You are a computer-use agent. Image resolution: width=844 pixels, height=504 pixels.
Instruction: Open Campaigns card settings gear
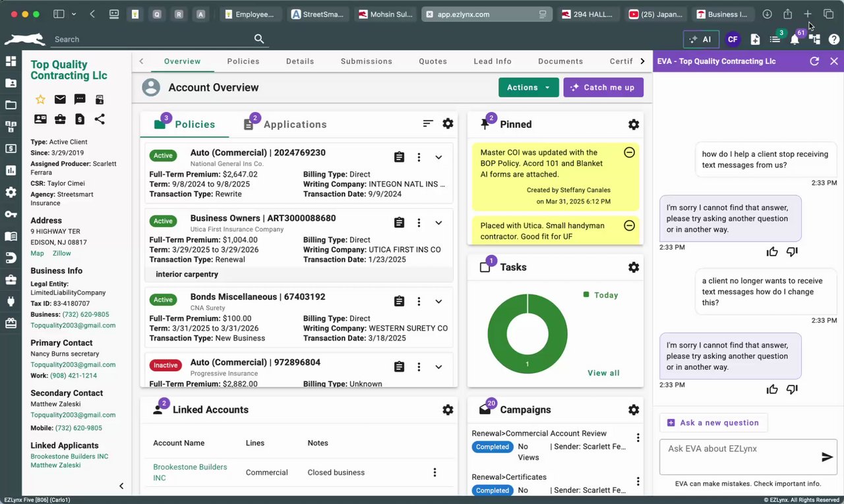[x=634, y=410]
